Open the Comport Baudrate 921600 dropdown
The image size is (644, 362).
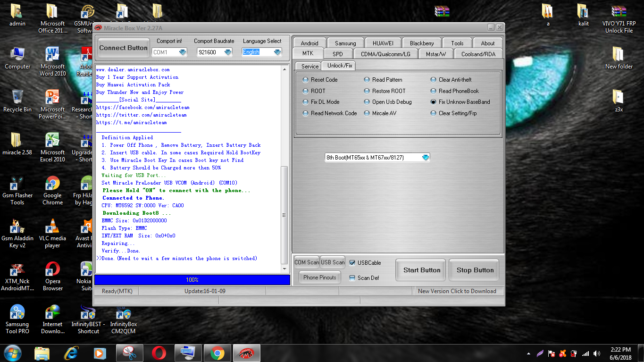click(228, 52)
